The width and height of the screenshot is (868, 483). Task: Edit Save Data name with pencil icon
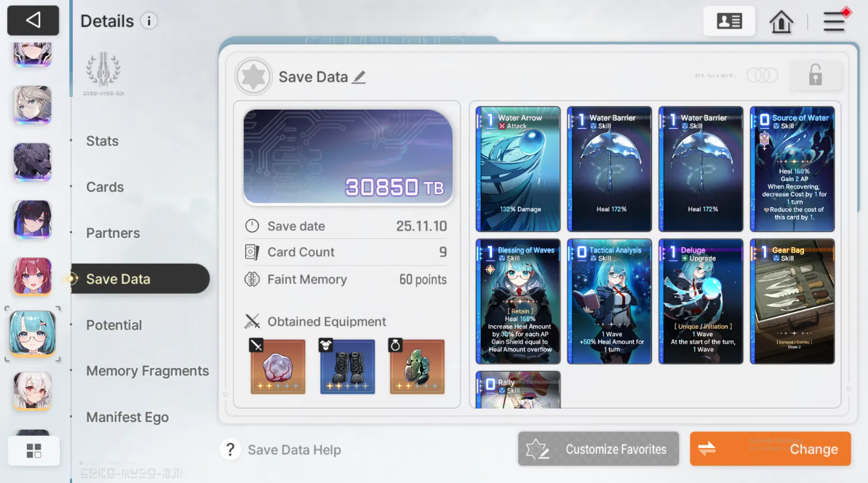tap(359, 77)
